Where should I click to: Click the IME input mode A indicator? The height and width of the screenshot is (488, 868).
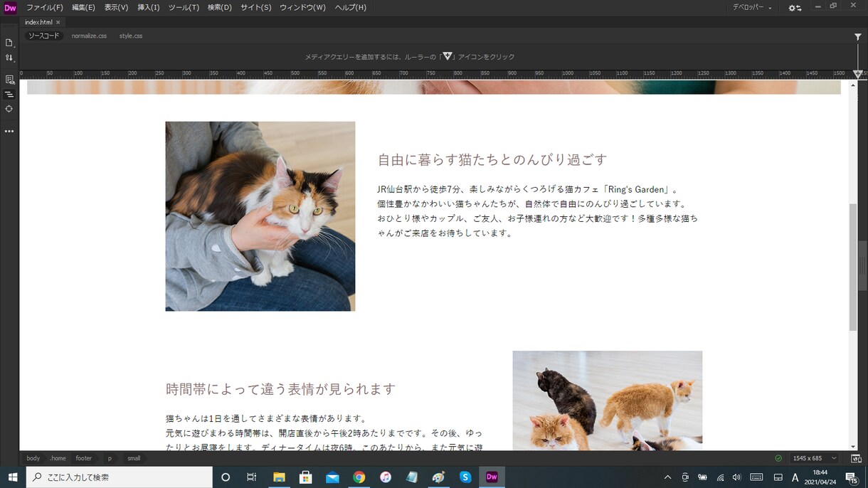click(795, 477)
